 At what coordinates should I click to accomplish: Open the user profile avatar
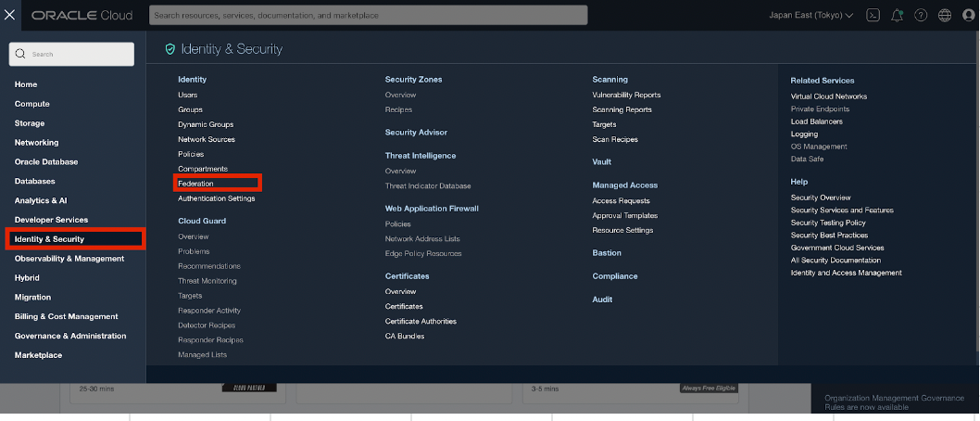coord(967,15)
